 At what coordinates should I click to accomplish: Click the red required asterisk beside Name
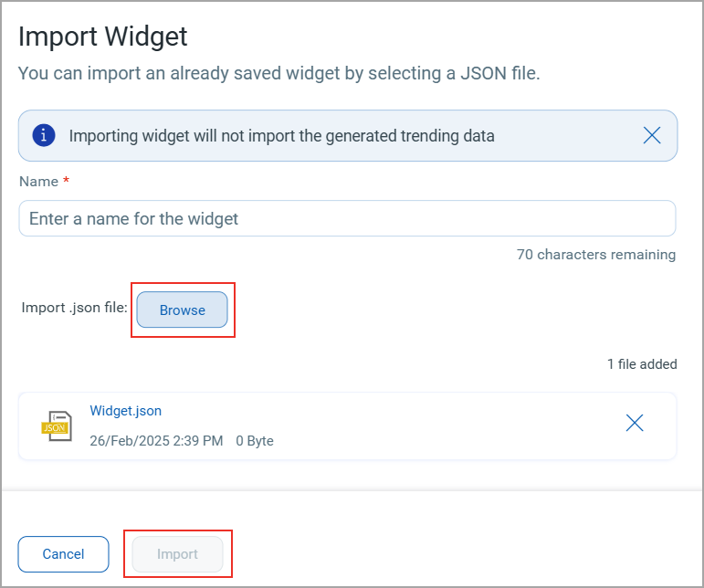(66, 180)
